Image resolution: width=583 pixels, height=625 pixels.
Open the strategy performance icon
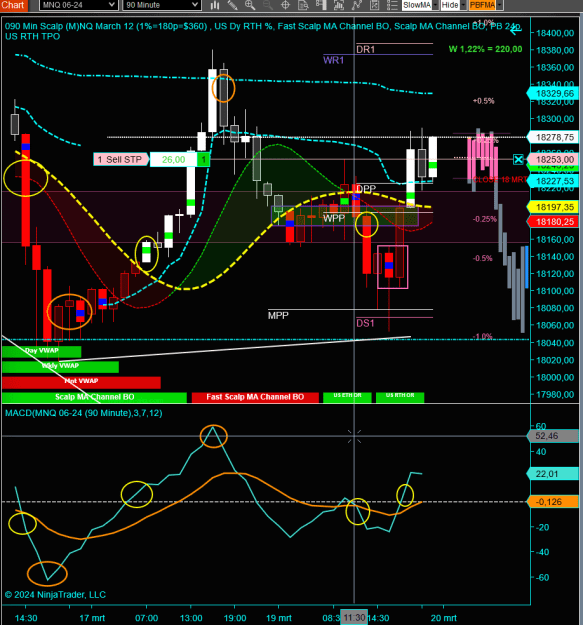pyautogui.click(x=374, y=5)
